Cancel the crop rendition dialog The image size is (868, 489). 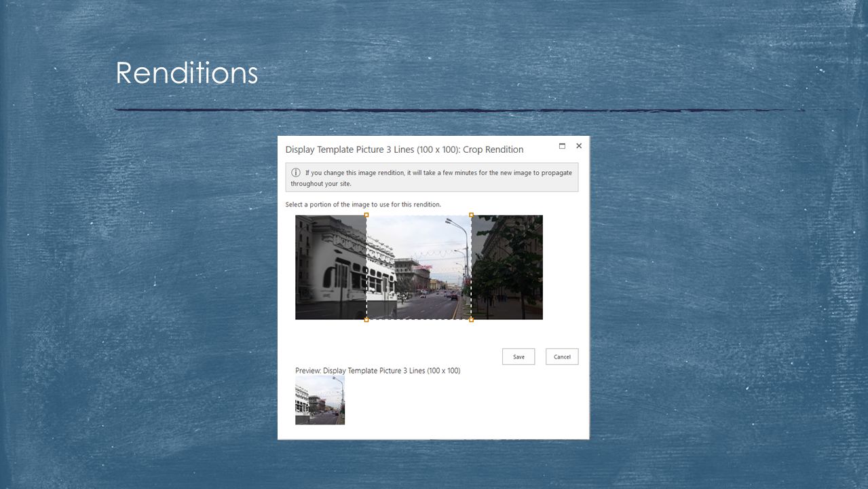(562, 357)
